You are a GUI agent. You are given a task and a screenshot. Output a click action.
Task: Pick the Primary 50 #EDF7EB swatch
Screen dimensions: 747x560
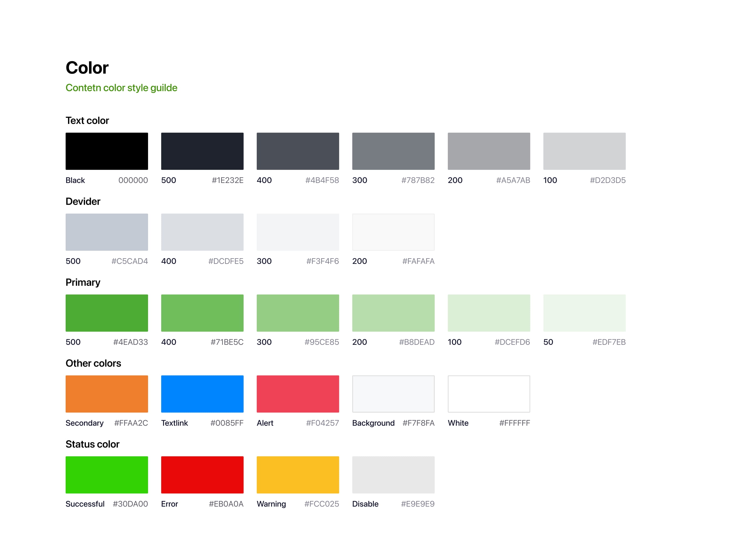pos(584,313)
